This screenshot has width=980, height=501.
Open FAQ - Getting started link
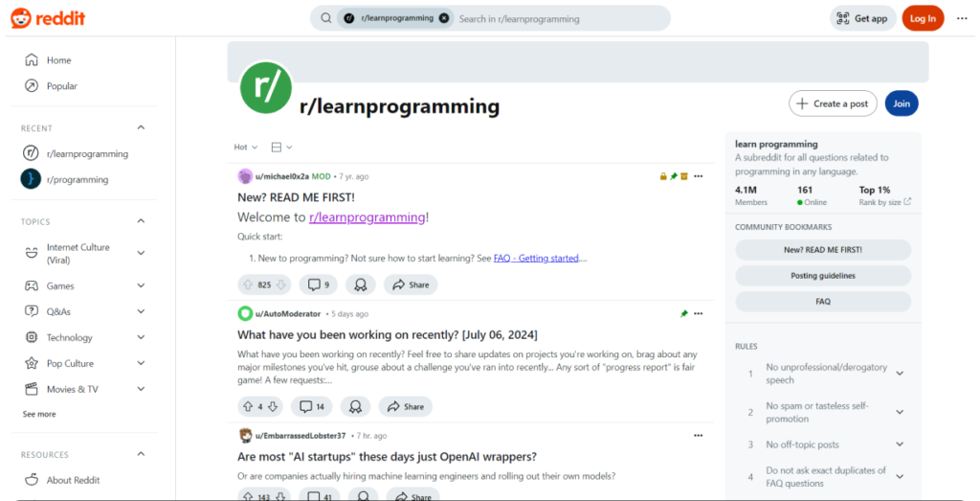click(x=536, y=258)
